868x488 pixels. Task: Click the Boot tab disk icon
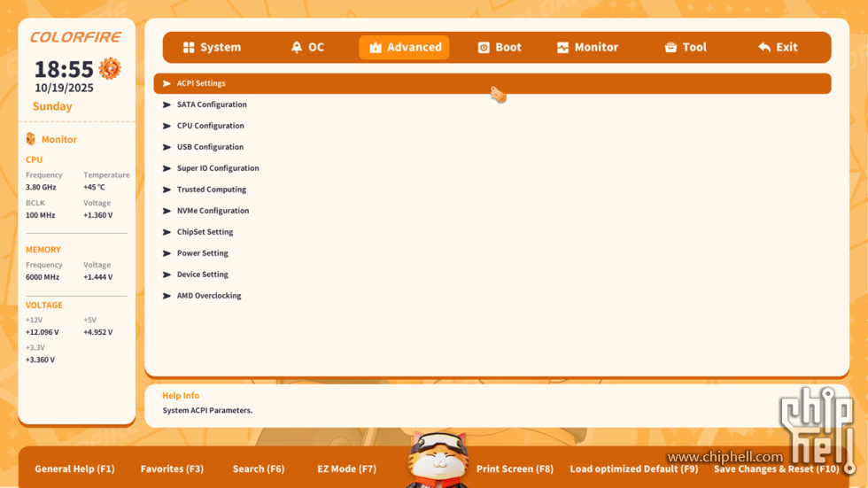[484, 48]
